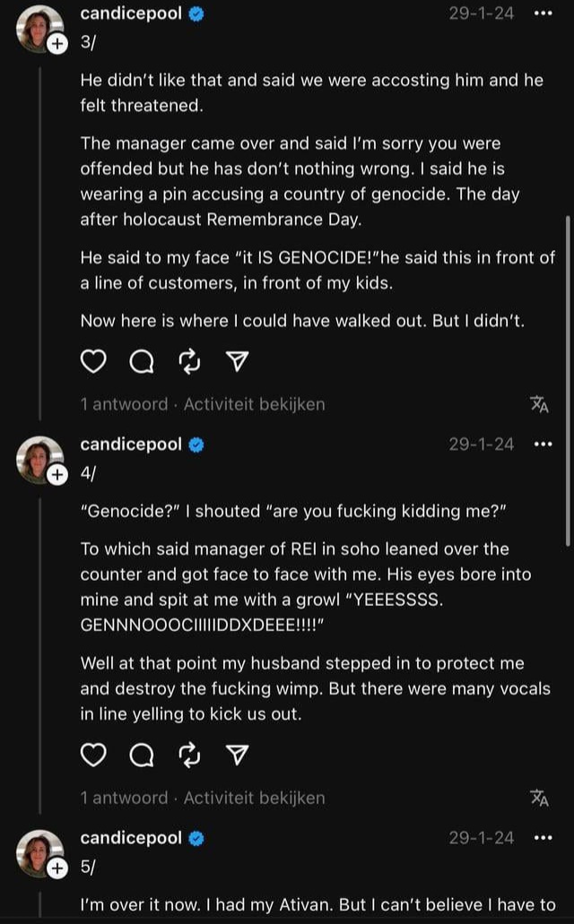Image resolution: width=574 pixels, height=924 pixels.
Task: Follow candicepool via plus badge on post 3/
Action: pyautogui.click(x=57, y=44)
